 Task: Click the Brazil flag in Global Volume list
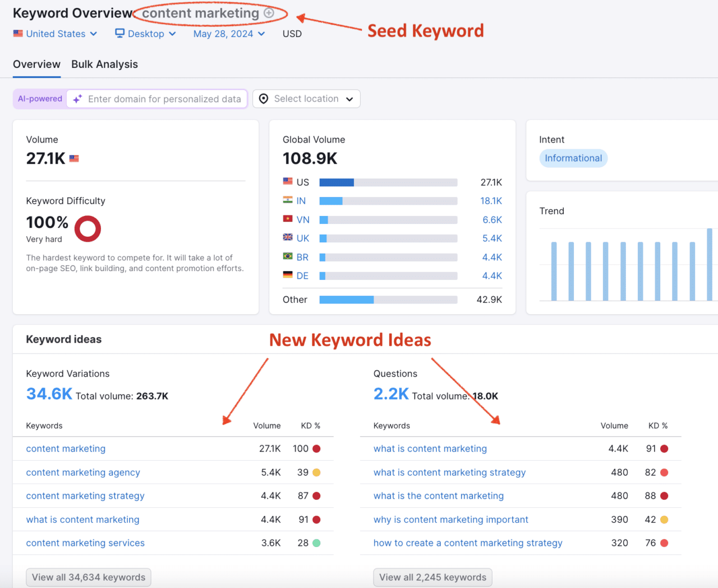click(x=287, y=256)
